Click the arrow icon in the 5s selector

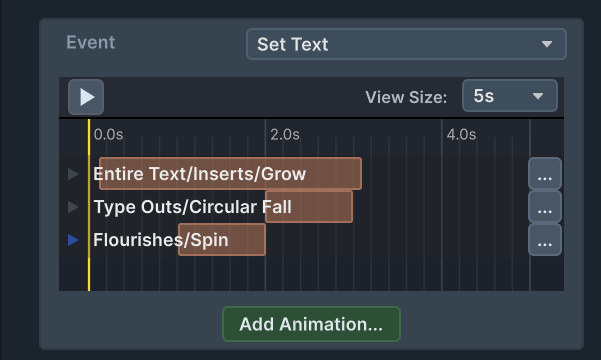[538, 96]
